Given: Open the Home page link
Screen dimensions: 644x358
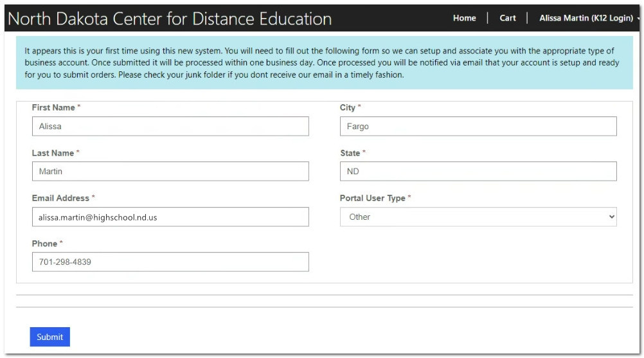Looking at the screenshot, I should pyautogui.click(x=464, y=18).
